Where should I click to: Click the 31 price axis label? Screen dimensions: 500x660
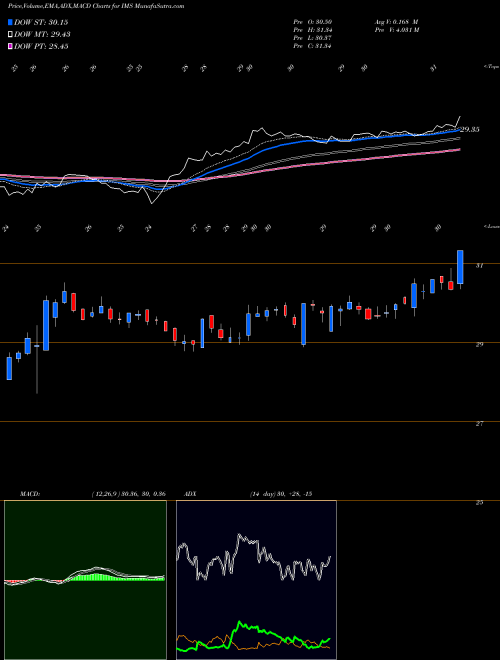(479, 266)
